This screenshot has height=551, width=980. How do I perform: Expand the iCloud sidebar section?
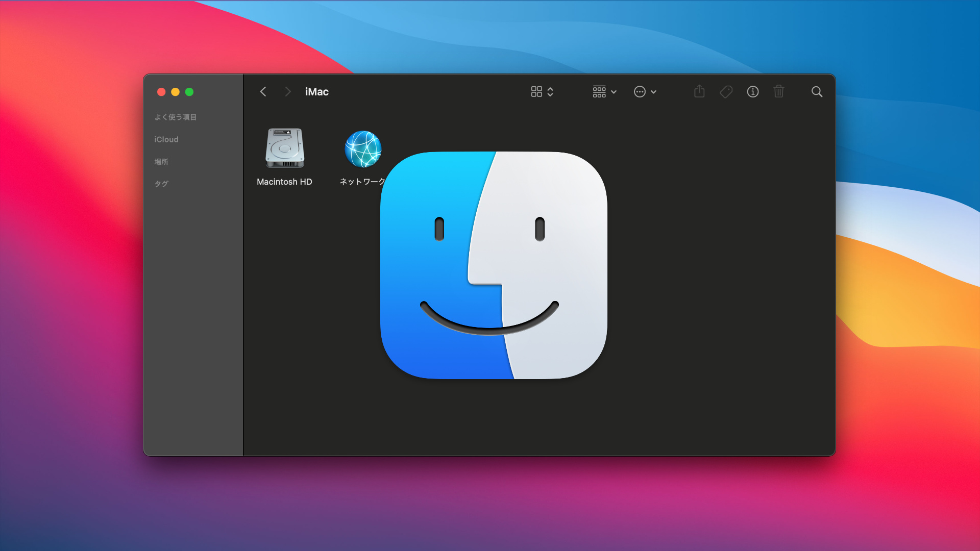tap(166, 139)
